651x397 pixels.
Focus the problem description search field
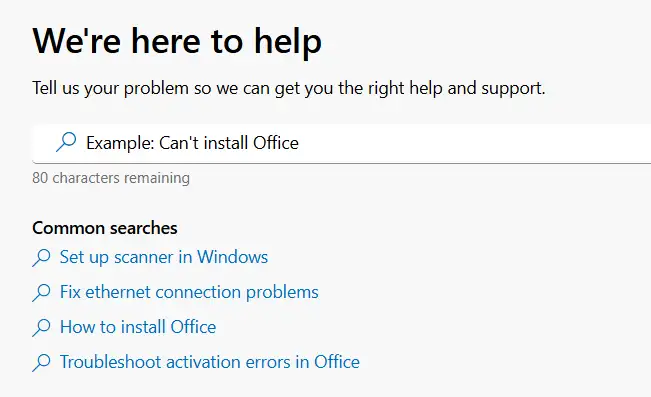pyautogui.click(x=342, y=143)
